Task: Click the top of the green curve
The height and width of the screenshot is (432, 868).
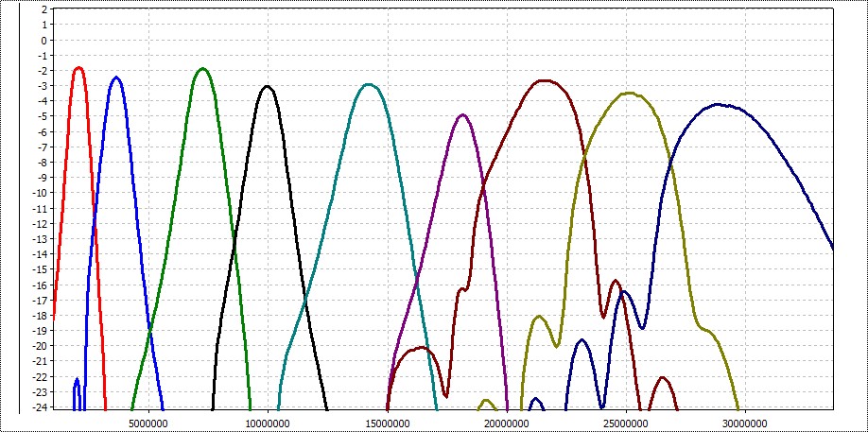Action: 202,69
